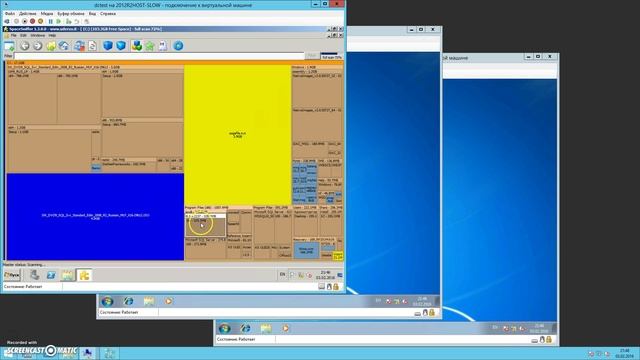Click the document refresh toolbar icon
The width and height of the screenshot is (640, 360).
93,46
